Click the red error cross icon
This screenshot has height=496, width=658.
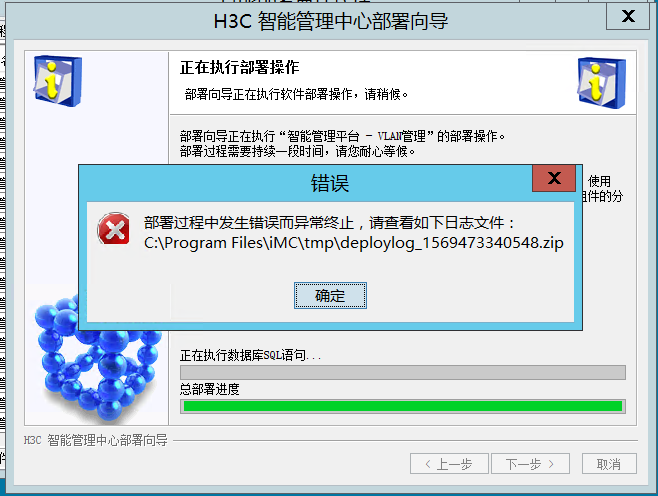click(x=114, y=229)
